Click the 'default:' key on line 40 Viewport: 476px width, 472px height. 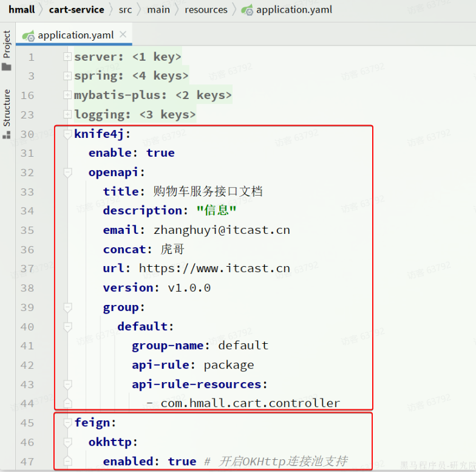[146, 327]
